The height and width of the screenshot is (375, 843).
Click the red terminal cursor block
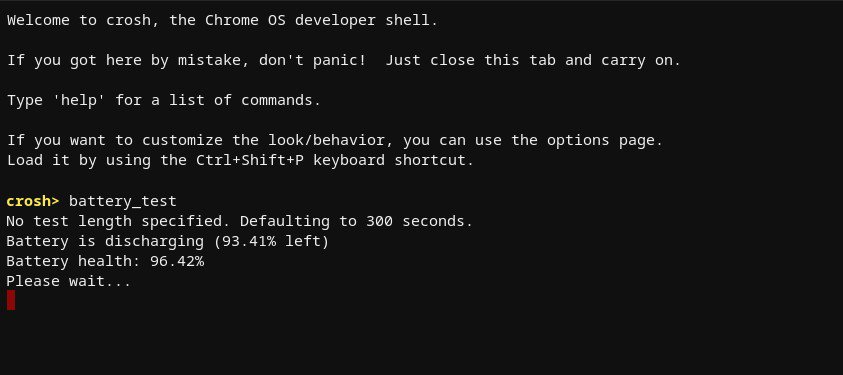pyautogui.click(x=11, y=300)
